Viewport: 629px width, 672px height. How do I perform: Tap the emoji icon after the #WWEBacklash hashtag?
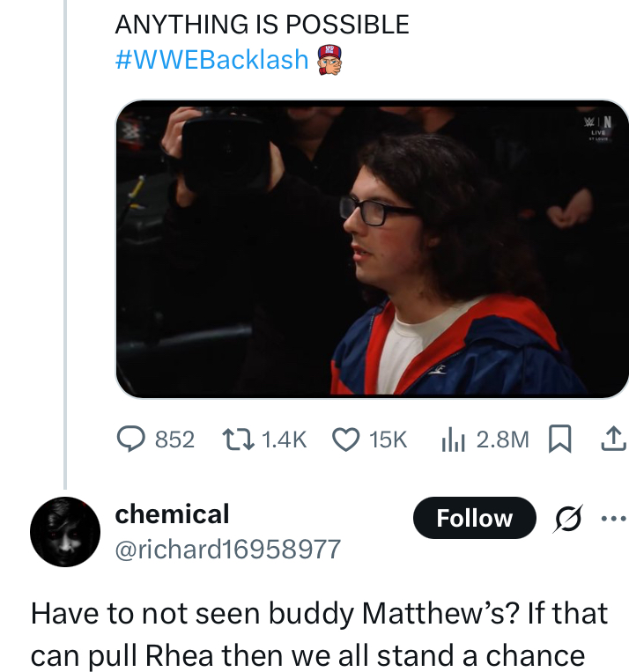click(328, 59)
